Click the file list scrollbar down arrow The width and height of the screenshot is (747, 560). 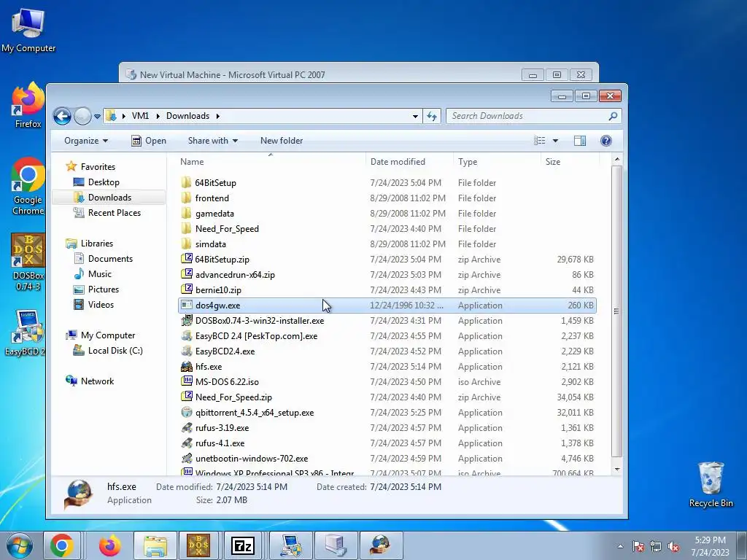coord(617,470)
